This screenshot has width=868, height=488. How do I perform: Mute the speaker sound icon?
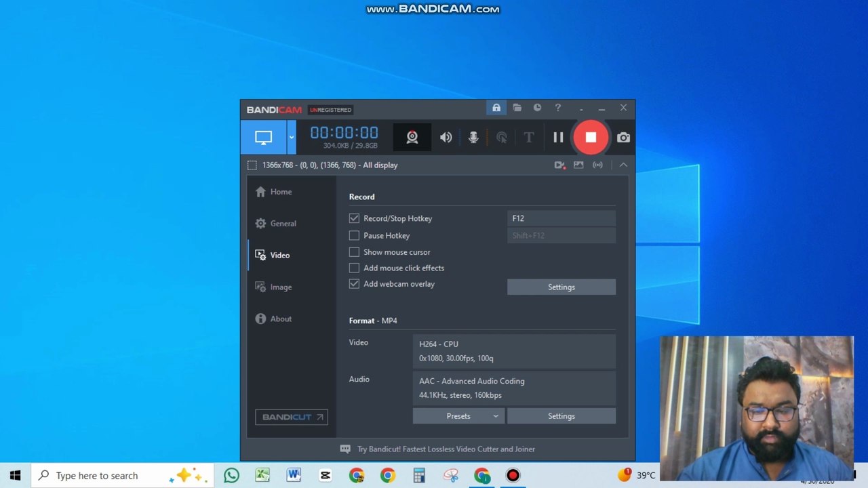tap(446, 138)
